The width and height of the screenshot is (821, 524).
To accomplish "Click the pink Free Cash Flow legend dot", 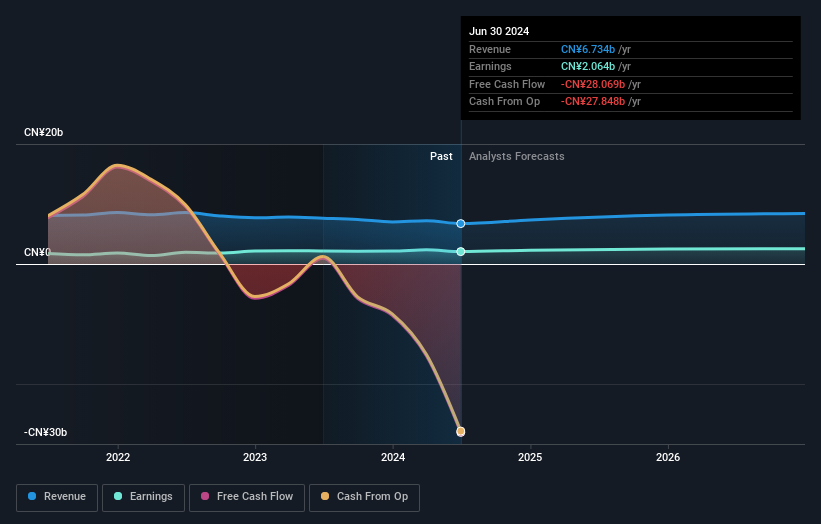I will [205, 496].
